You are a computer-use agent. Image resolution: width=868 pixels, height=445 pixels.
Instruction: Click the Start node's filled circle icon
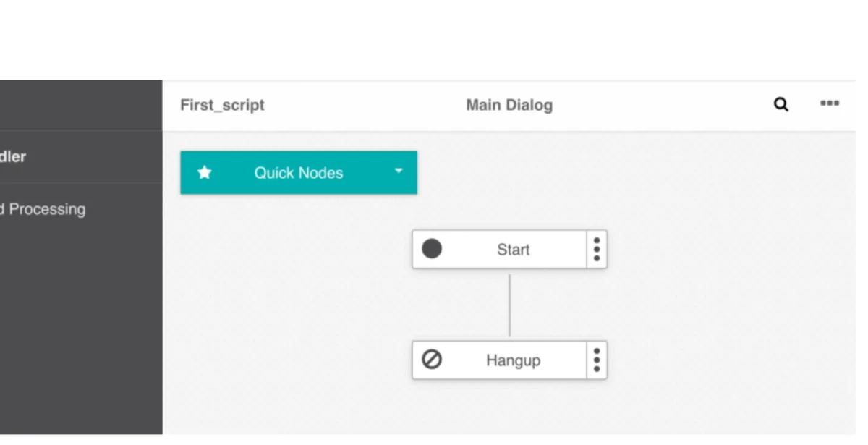432,249
